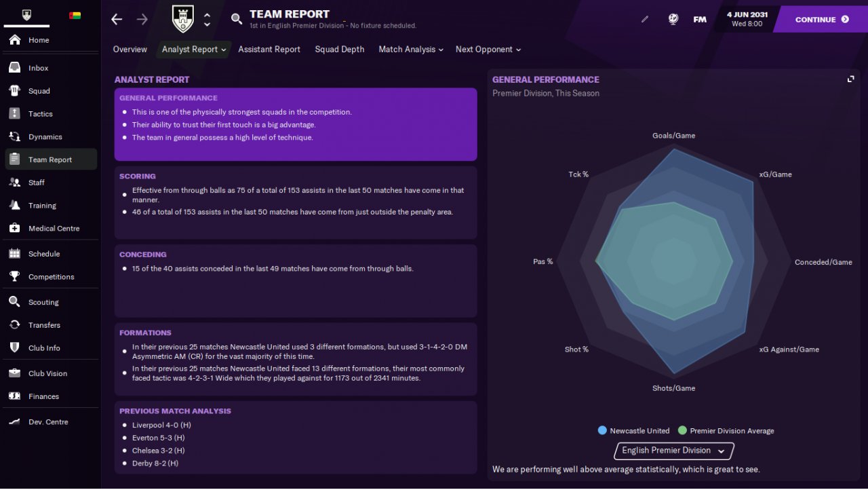Expand the Next Opponent dropdown

click(x=488, y=50)
